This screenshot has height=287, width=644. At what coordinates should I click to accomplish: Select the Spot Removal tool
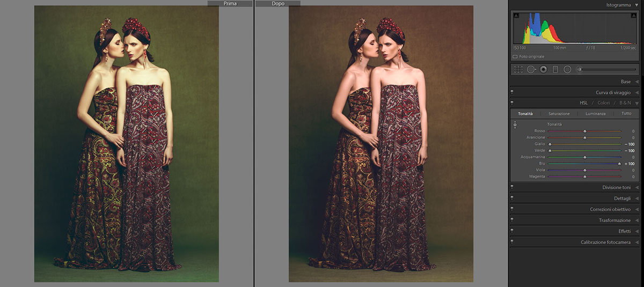[531, 69]
